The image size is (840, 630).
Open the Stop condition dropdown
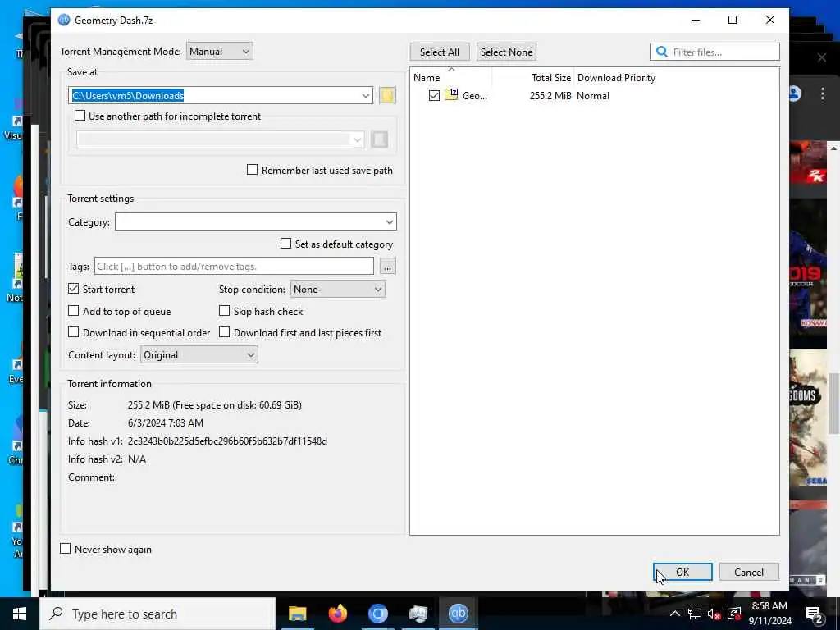[337, 290]
